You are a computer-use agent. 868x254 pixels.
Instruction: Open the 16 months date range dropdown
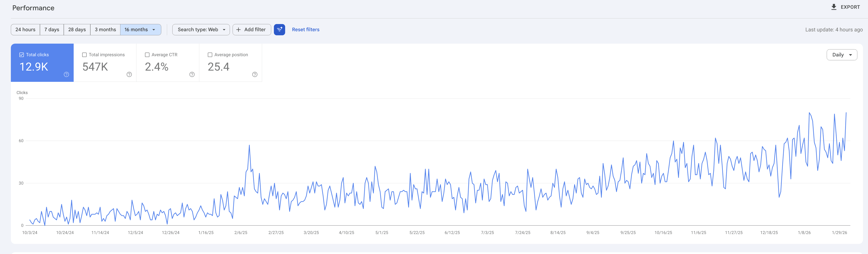pos(140,30)
